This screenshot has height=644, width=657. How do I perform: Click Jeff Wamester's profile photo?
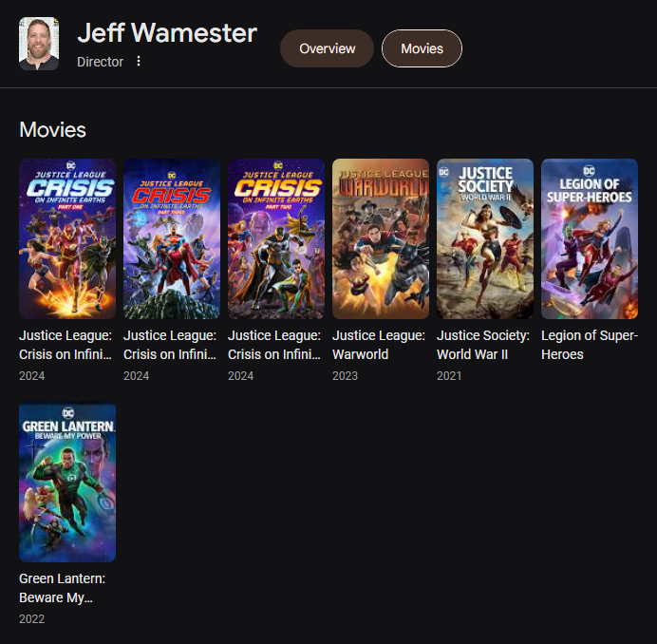click(39, 44)
